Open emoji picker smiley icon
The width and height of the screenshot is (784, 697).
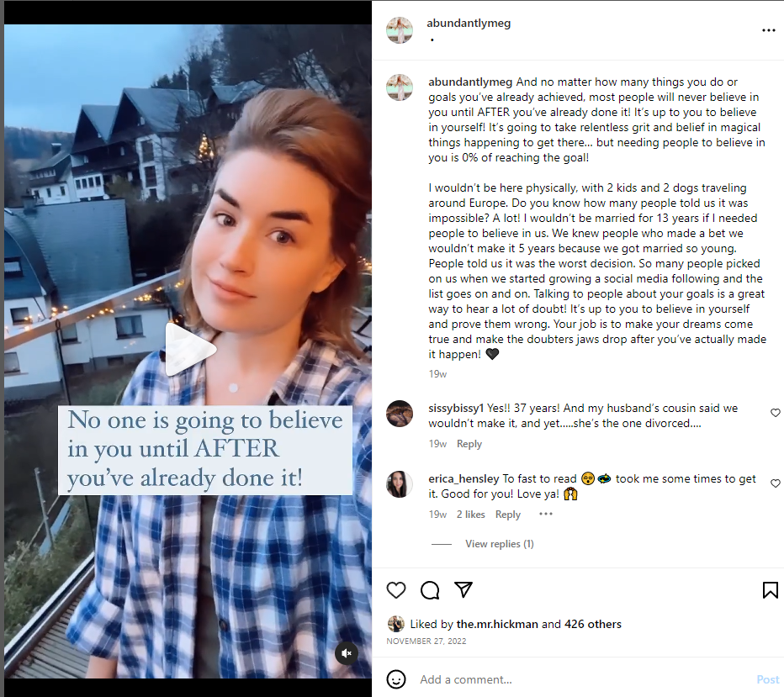point(396,679)
